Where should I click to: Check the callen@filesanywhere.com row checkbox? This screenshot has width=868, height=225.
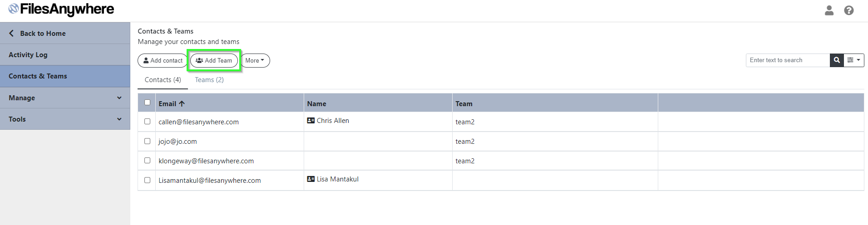[x=147, y=122]
